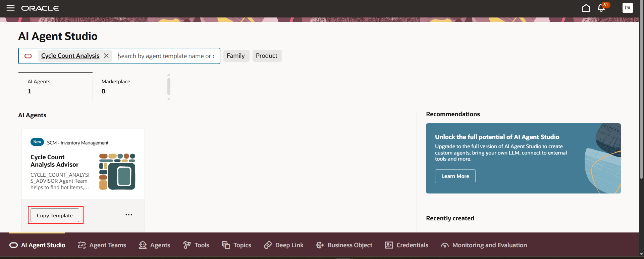Click the scroll-up arrow beside Marketplace
This screenshot has height=259, width=644.
[x=169, y=75]
